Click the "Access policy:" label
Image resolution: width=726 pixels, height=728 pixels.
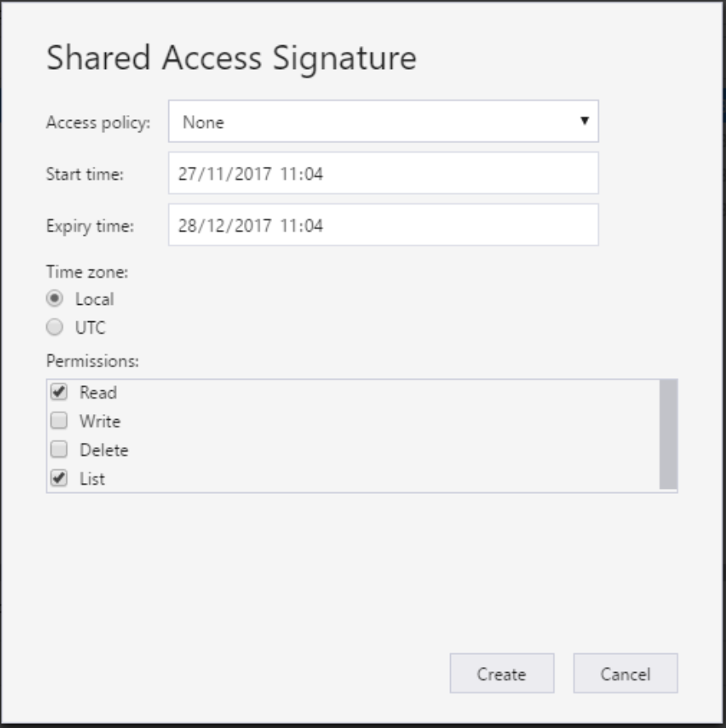(x=99, y=123)
